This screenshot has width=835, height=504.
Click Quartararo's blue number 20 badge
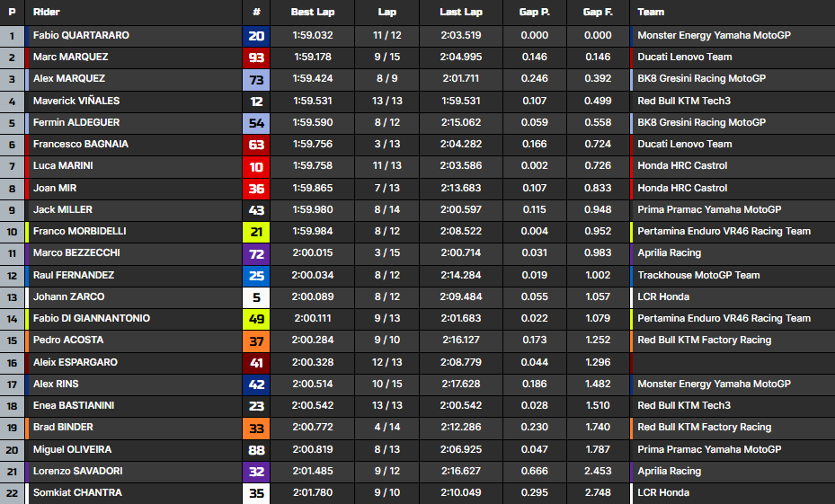coord(256,36)
